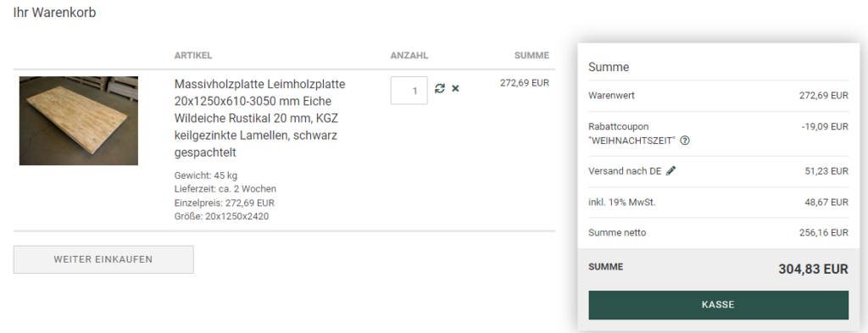
Task: Open the wood panel product thumbnail
Action: click(79, 120)
